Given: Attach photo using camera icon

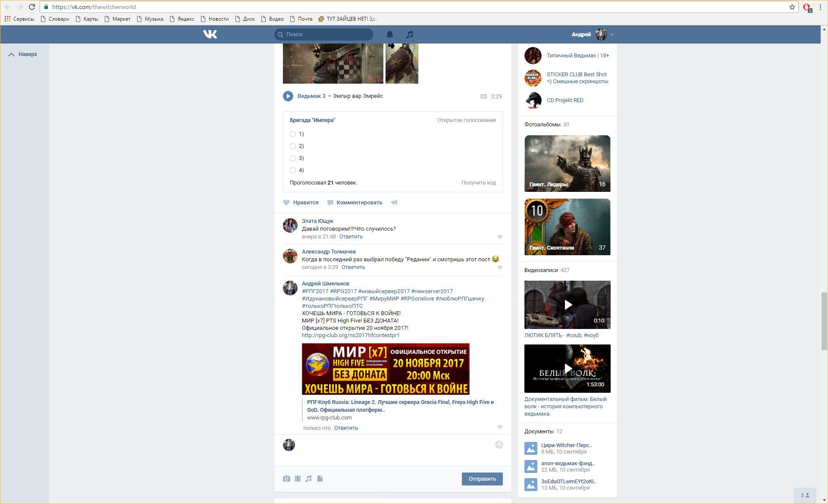Looking at the screenshot, I should tap(286, 479).
